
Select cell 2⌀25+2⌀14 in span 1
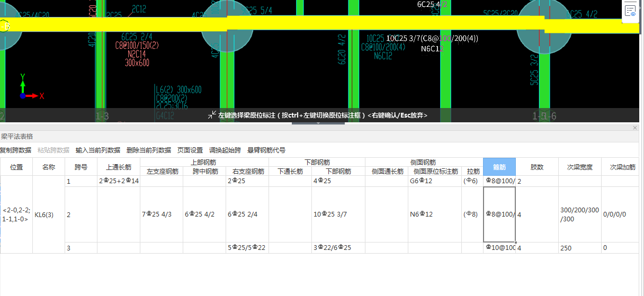coord(119,181)
